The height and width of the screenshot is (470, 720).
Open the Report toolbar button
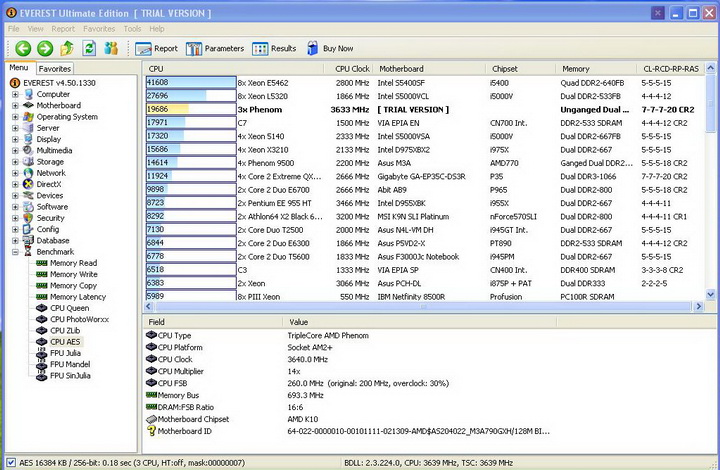157,48
